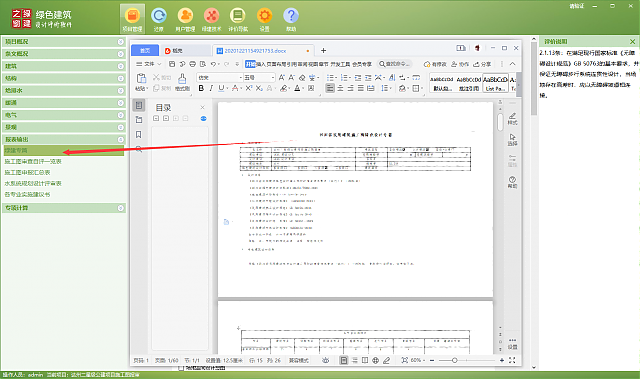The image size is (640, 379).
Task: Open the 用户管理 user management icon
Action: coord(185,19)
